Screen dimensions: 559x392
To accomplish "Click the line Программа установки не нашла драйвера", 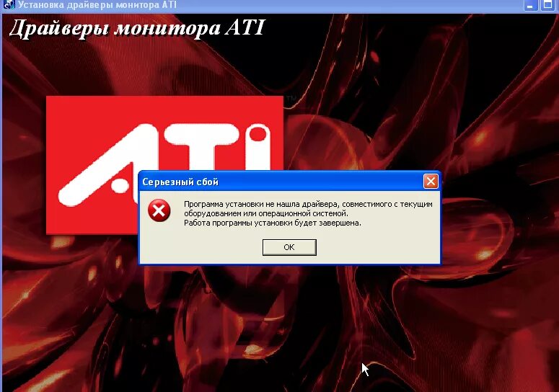I will (308, 204).
